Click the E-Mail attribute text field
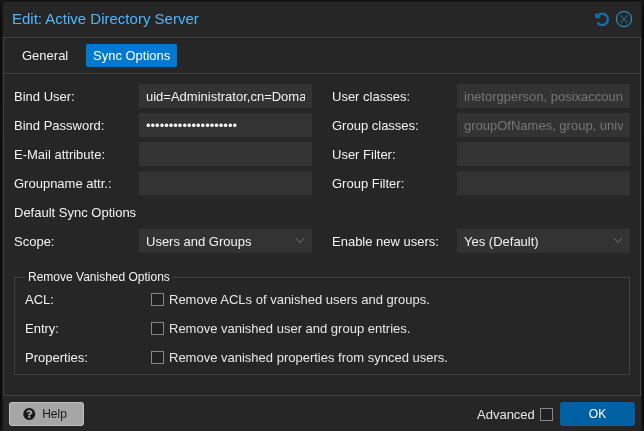Image resolution: width=644 pixels, height=431 pixels. click(225, 154)
